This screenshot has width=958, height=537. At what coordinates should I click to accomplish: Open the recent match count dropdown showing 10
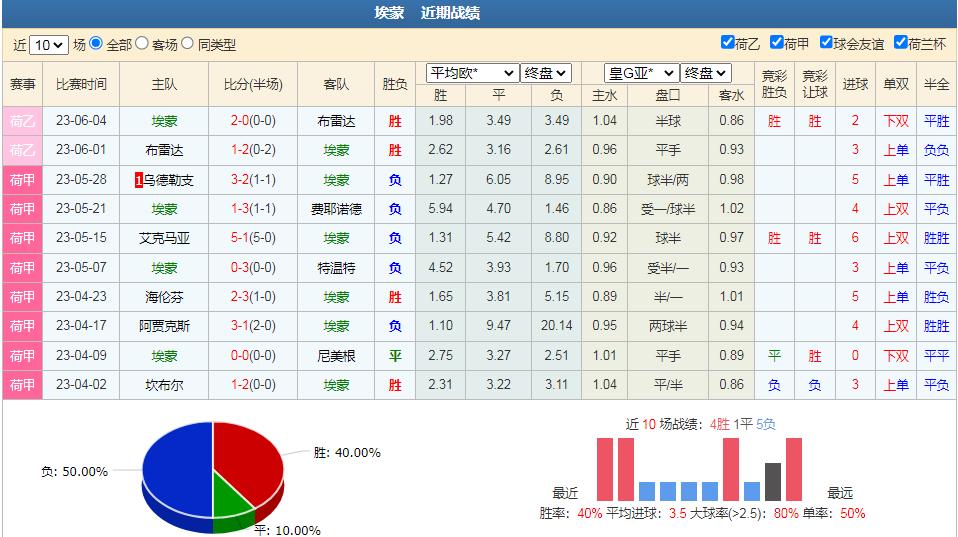48,45
